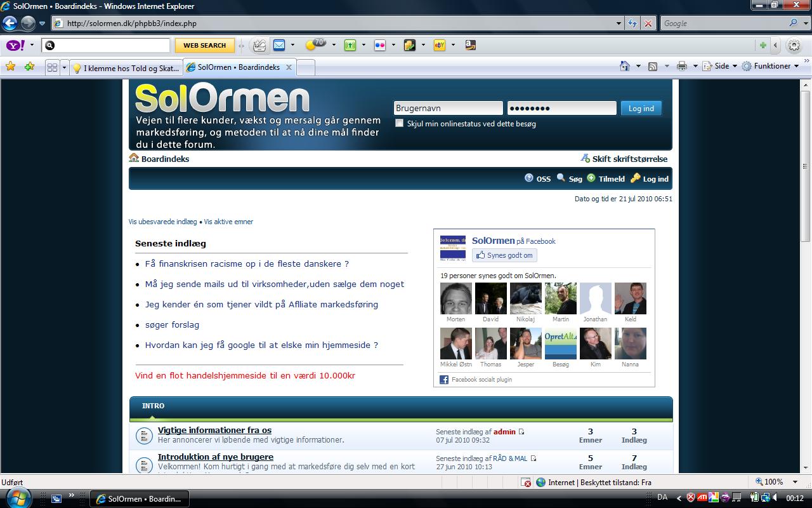Viewport: 812px width, 508px height.
Task: Expand Print button dropdown arrow
Action: (x=695, y=66)
